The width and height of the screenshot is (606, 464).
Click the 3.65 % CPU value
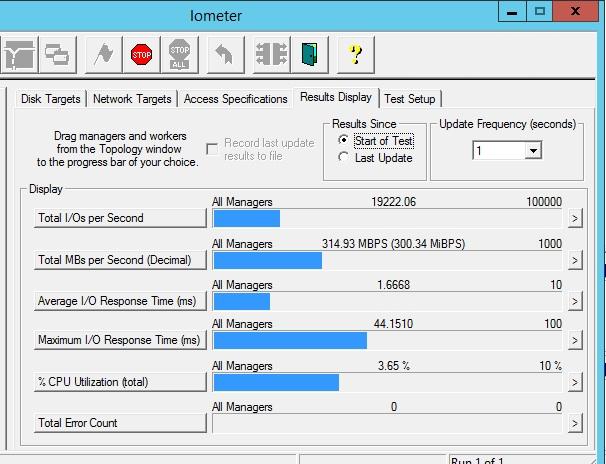pos(393,365)
